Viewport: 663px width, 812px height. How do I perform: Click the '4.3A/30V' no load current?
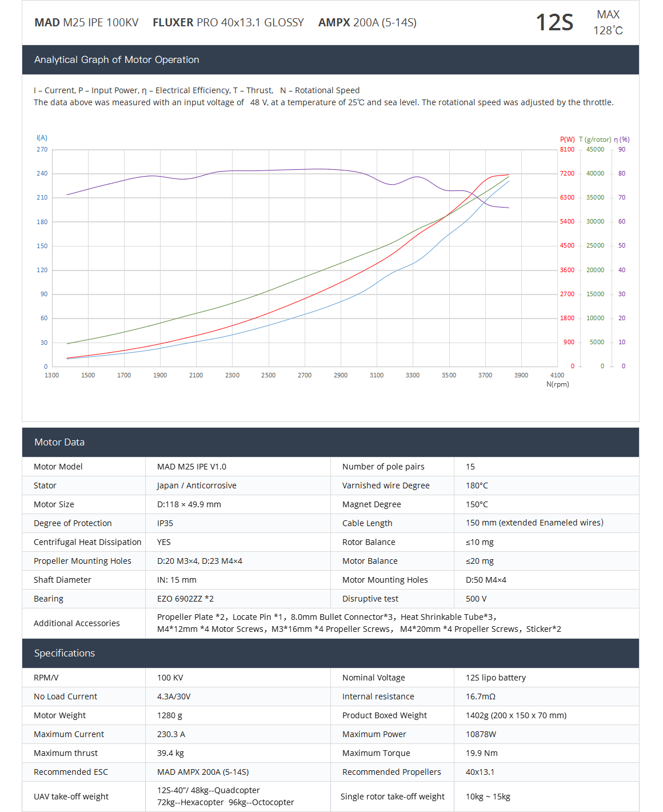[174, 696]
